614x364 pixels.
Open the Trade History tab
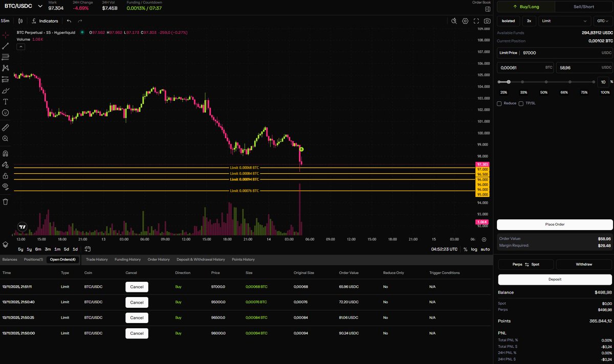(x=97, y=259)
